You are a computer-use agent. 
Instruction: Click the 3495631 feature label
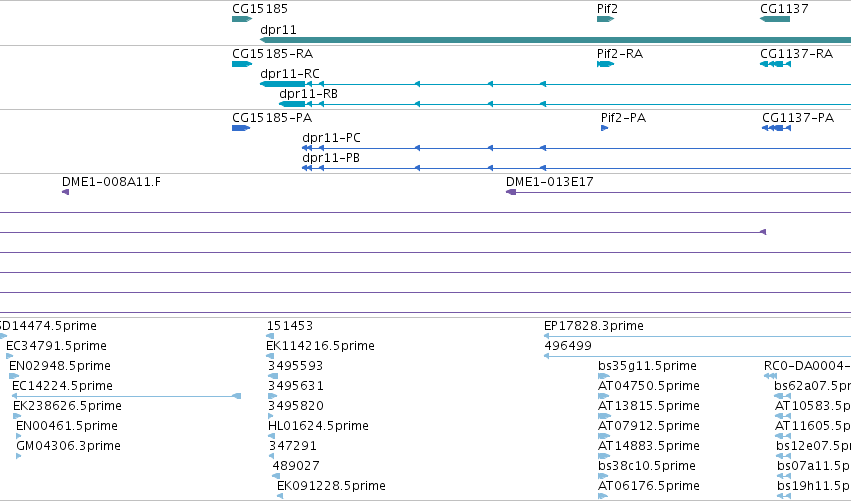click(x=296, y=386)
